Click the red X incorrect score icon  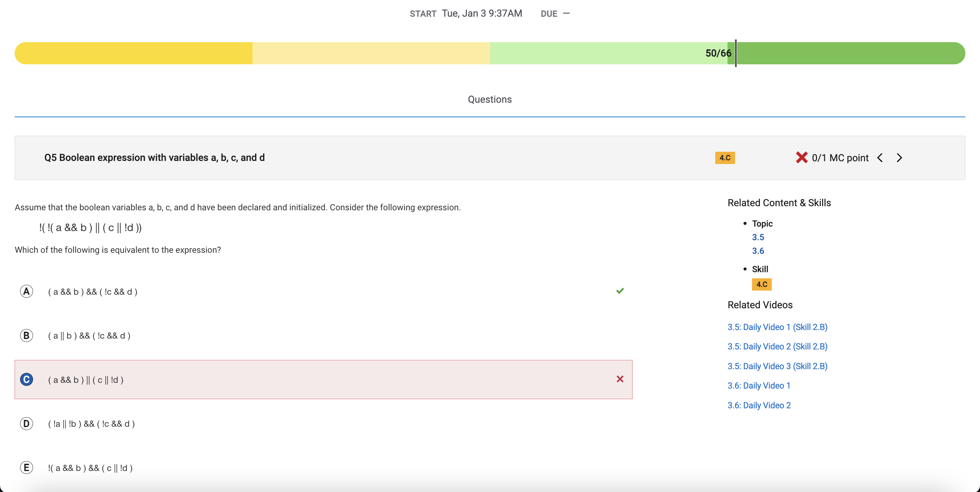point(802,158)
